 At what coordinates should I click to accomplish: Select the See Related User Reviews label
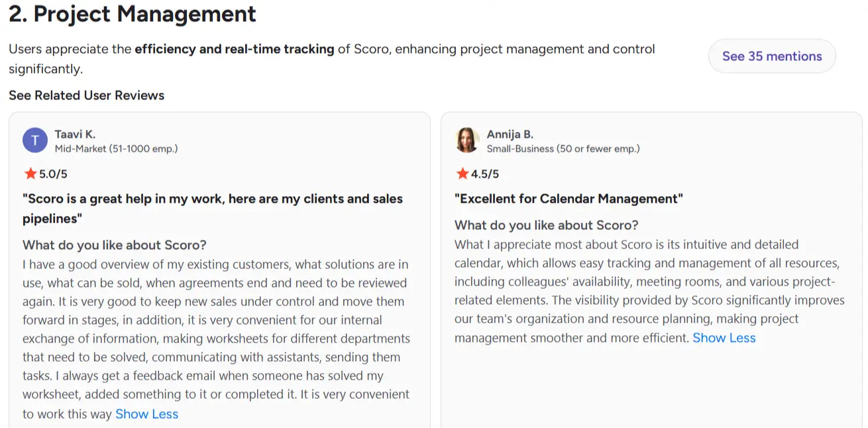pyautogui.click(x=85, y=95)
